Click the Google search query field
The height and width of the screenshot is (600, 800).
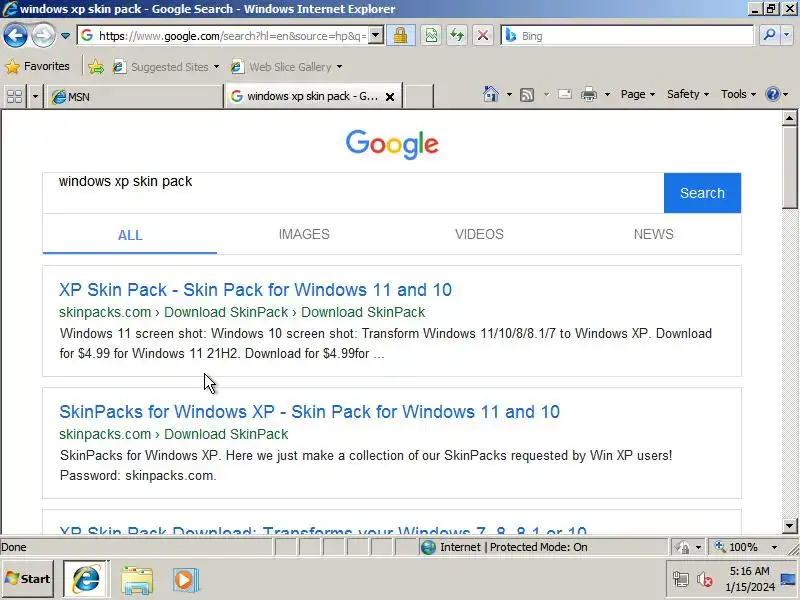tap(353, 193)
